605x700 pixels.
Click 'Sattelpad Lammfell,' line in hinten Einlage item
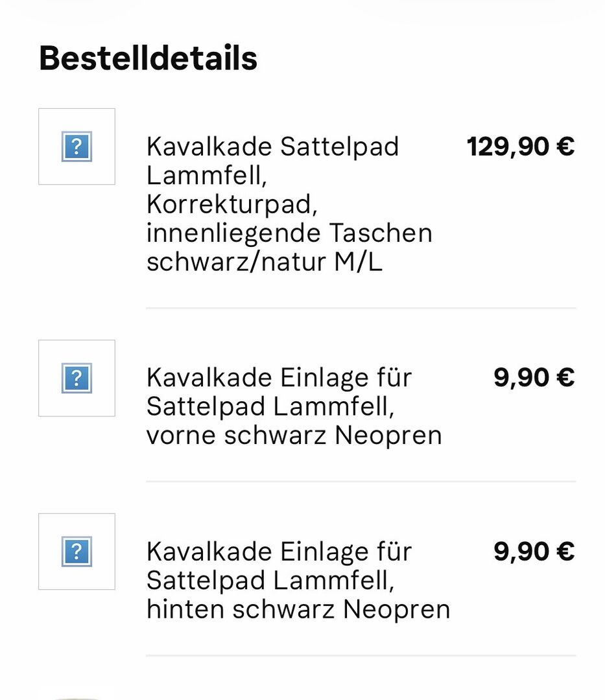point(270,581)
